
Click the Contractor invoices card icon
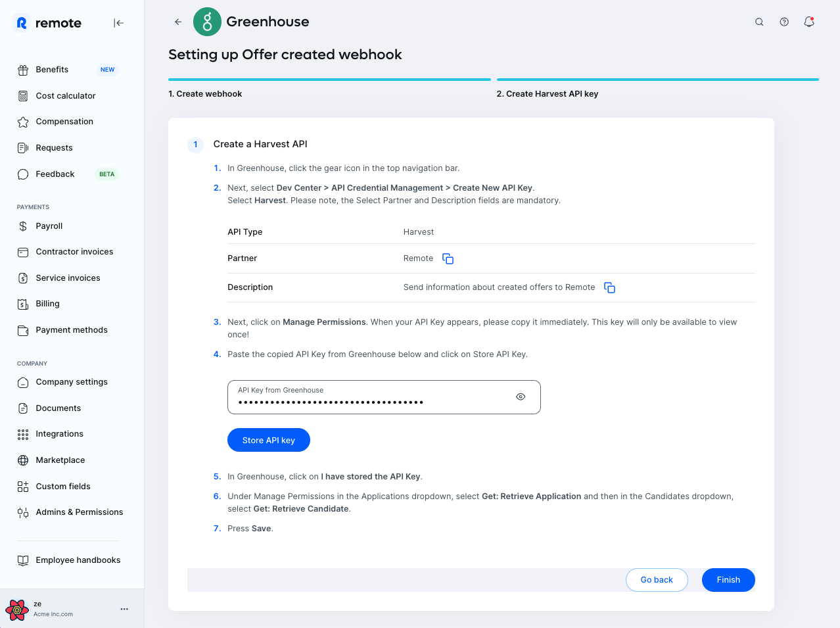click(x=23, y=252)
